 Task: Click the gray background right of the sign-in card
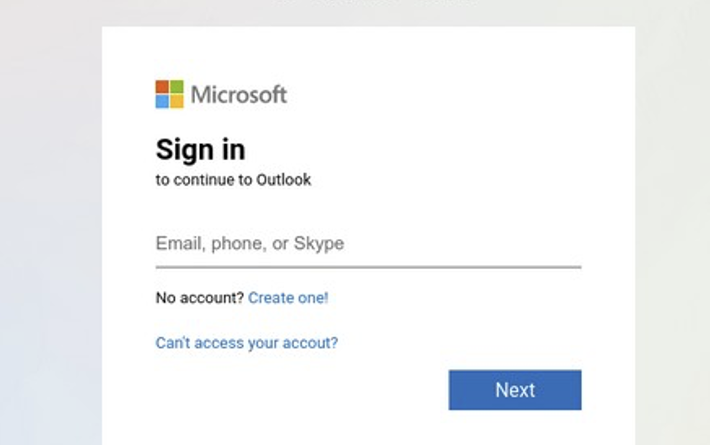pyautogui.click(x=672, y=226)
